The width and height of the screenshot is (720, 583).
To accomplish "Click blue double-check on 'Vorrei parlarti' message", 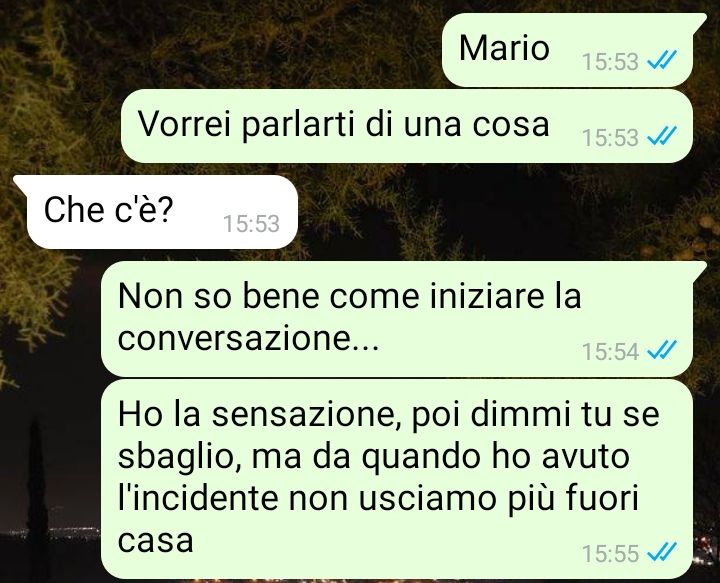I will 662,136.
